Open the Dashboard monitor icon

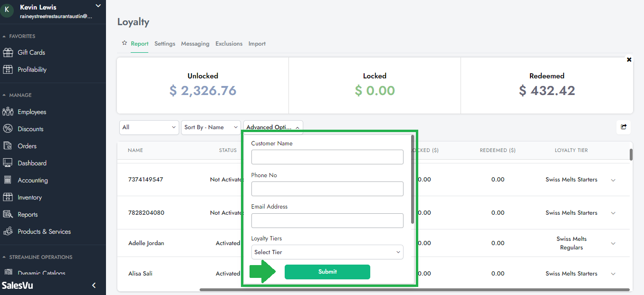click(8, 163)
